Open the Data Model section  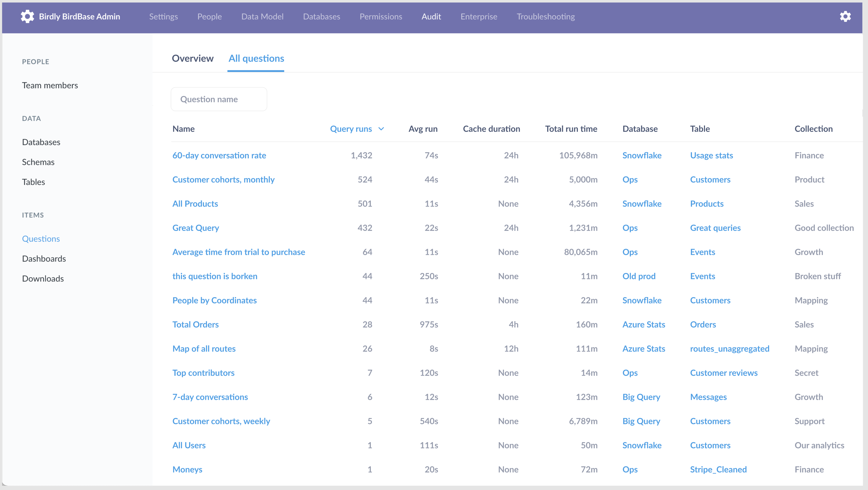(x=262, y=16)
